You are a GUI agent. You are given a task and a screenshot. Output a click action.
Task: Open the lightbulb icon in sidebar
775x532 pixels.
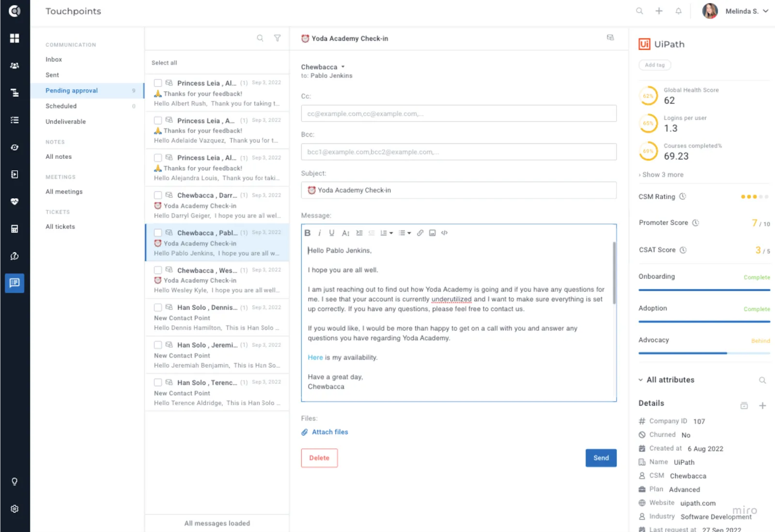pyautogui.click(x=15, y=482)
